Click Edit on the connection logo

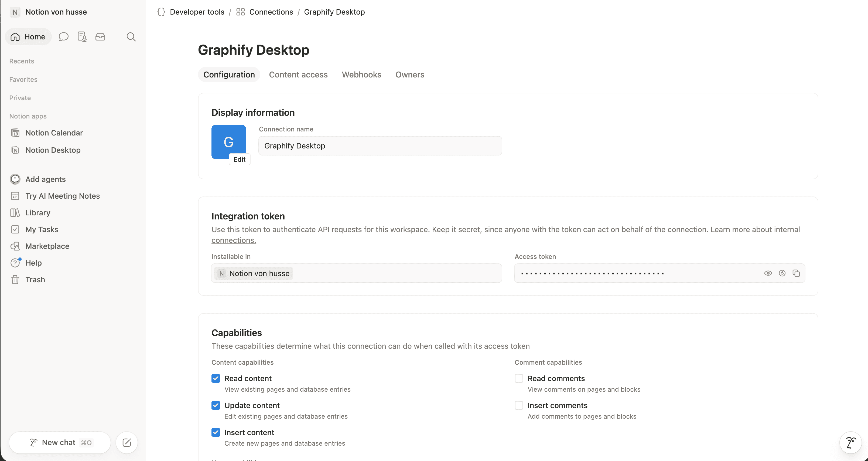[240, 159]
